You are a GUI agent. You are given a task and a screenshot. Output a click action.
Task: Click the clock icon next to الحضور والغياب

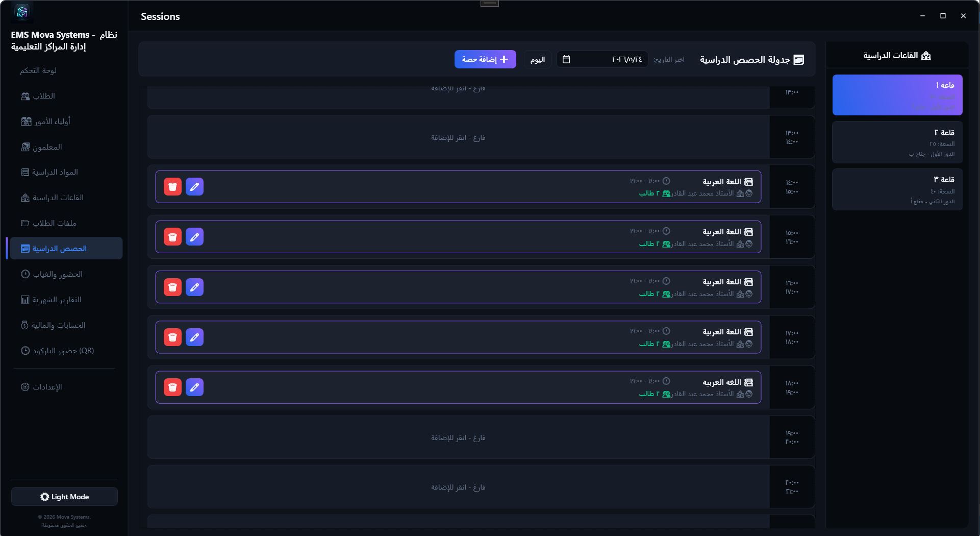[x=25, y=274]
